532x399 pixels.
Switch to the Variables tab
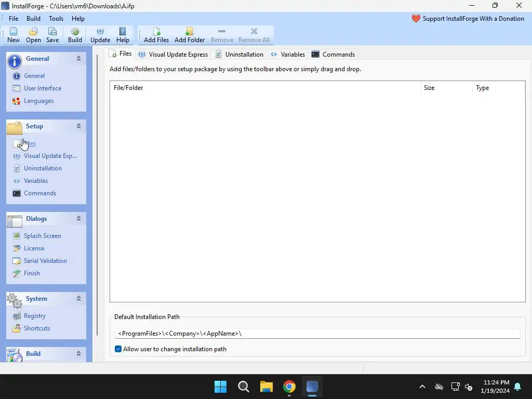288,54
